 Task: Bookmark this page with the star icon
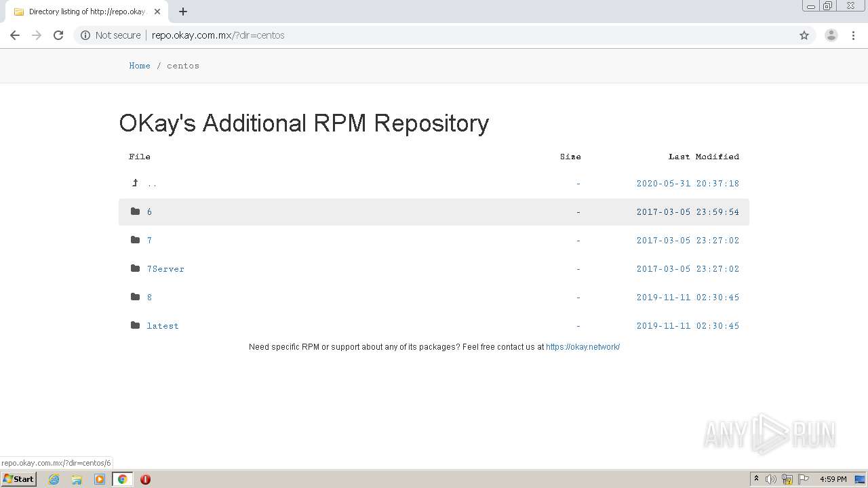coord(804,35)
